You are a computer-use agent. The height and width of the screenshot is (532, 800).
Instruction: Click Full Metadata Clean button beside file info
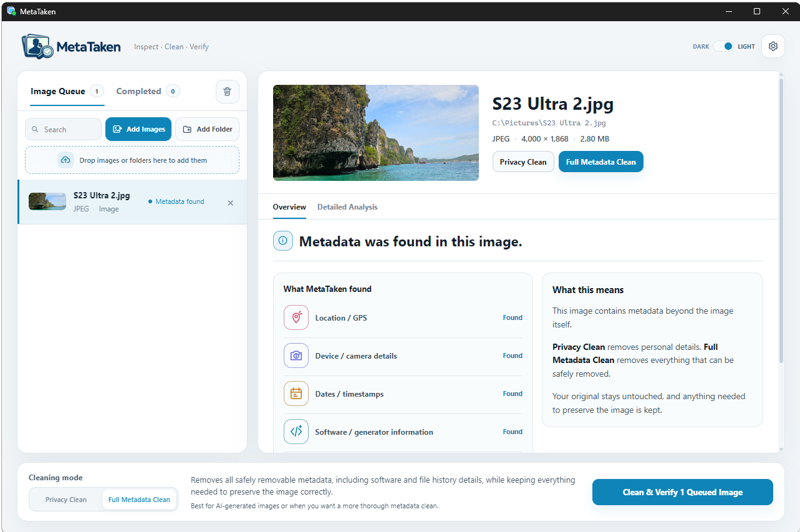click(x=601, y=162)
